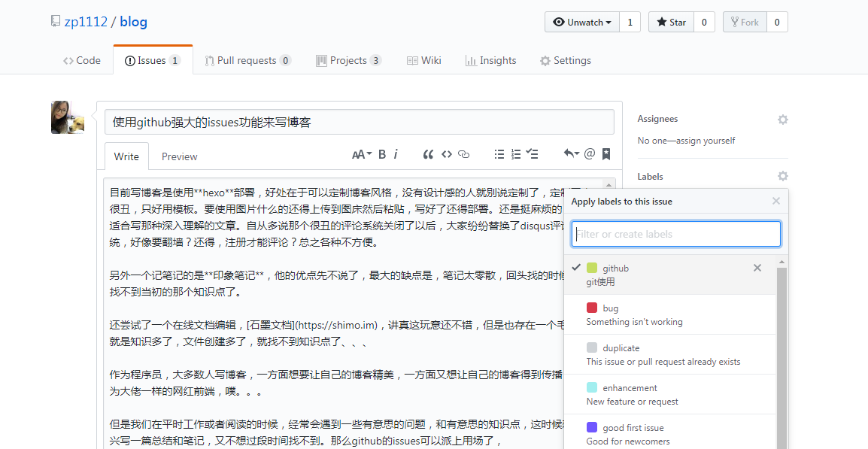
Task: Fork the blog repository
Action: click(x=745, y=22)
